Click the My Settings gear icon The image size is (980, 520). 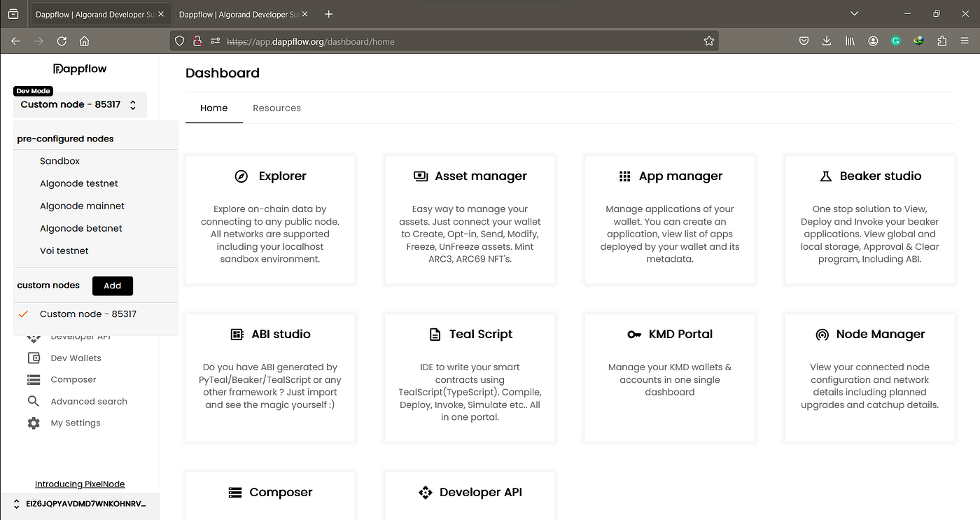coord(34,423)
